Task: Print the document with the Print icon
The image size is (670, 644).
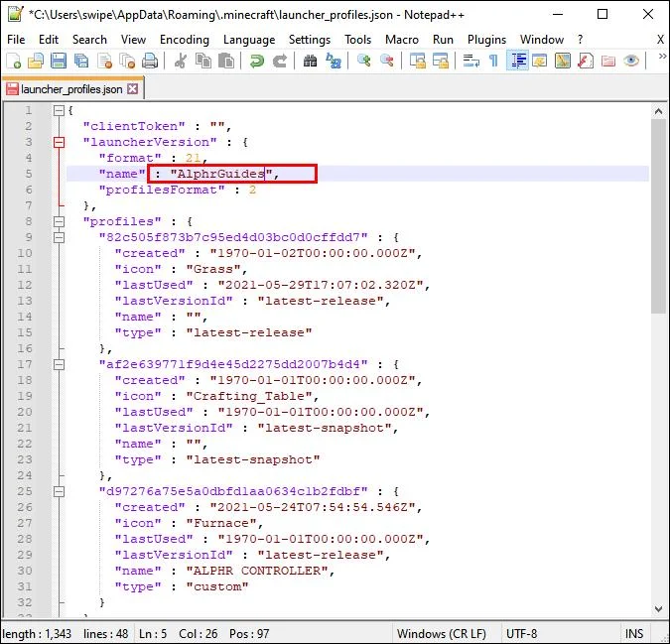Action: 150,61
